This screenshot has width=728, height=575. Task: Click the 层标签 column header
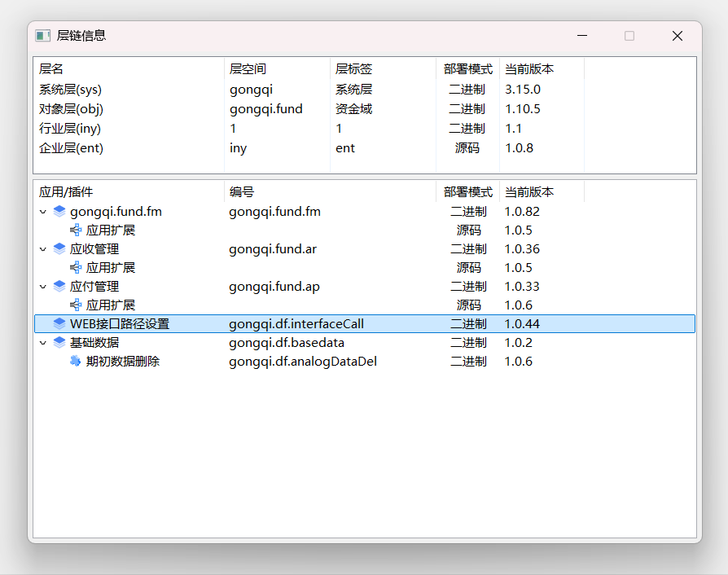(383, 69)
